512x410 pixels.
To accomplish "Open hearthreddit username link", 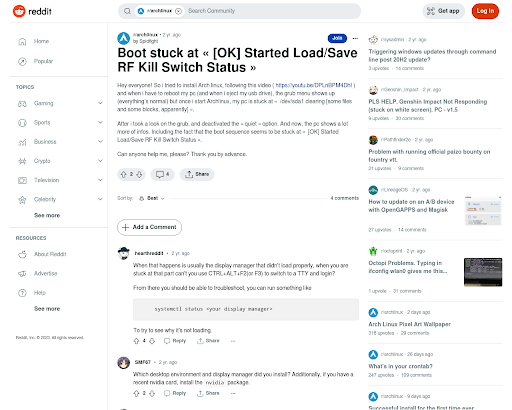I will click(149, 253).
